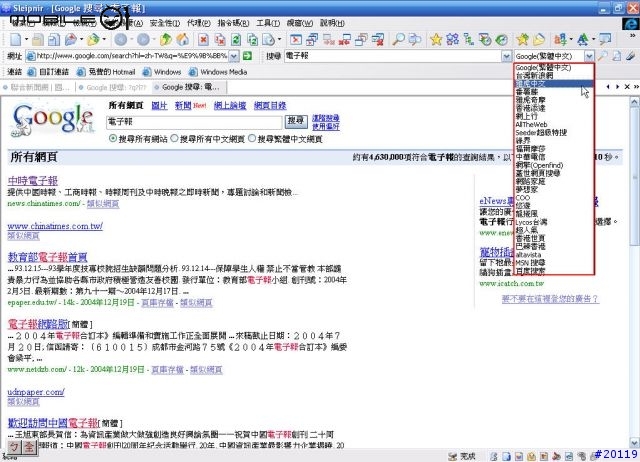Choose 雅虎中文 from the engine list
This screenshot has height=462, width=640.
[x=554, y=84]
